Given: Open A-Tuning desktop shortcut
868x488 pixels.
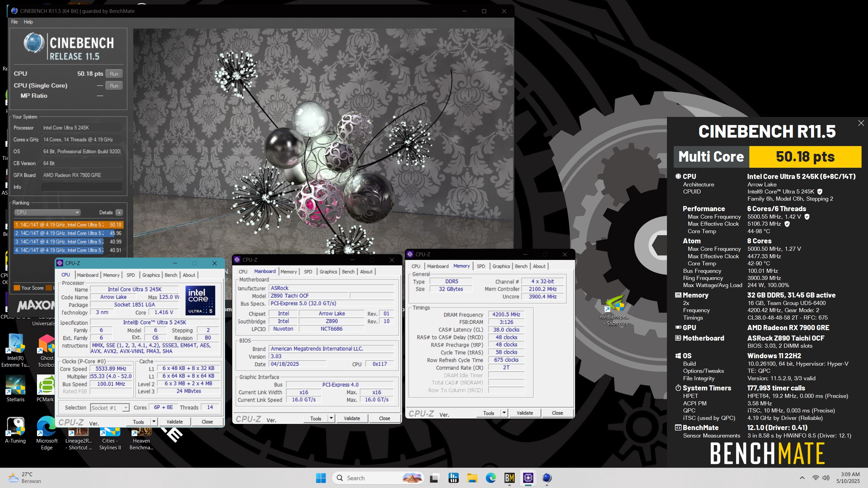Looking at the screenshot, I should (16, 430).
